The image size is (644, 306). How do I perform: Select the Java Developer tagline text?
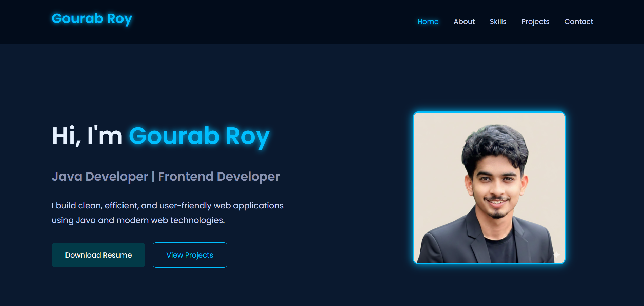[165, 176]
